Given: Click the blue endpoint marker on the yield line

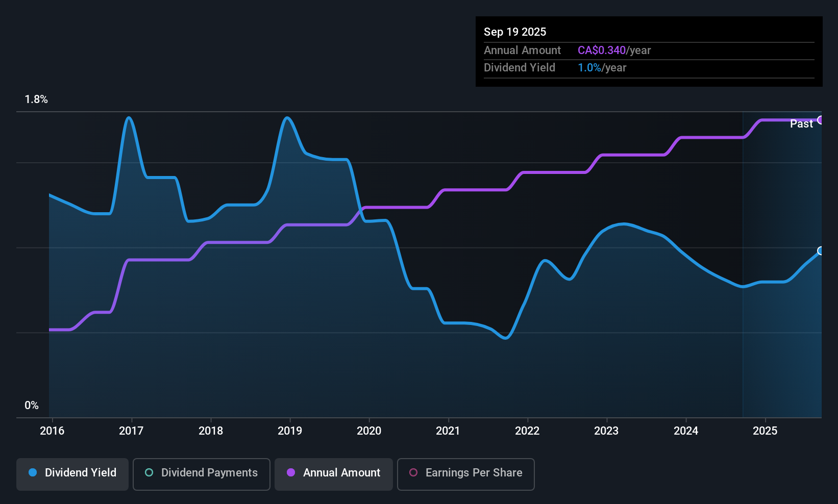Looking at the screenshot, I should tap(820, 251).
